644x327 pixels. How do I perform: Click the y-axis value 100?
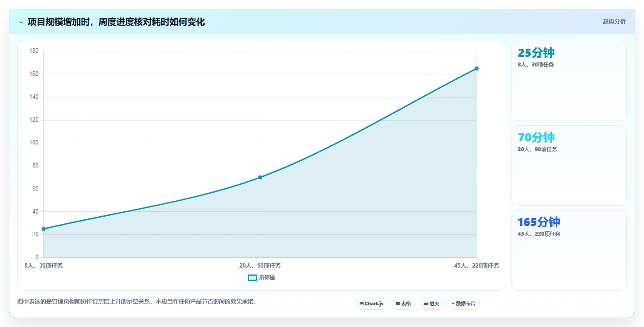point(34,143)
